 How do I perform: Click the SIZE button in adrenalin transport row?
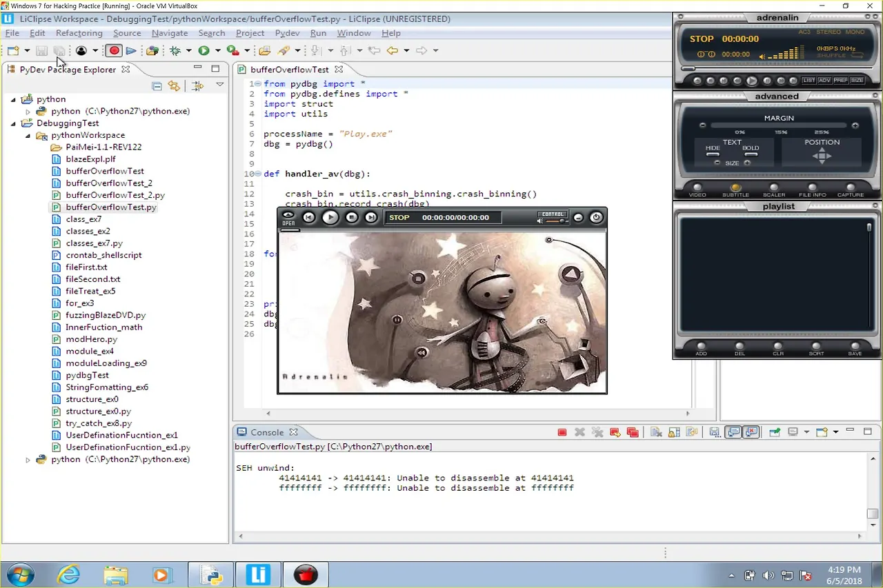(x=857, y=81)
